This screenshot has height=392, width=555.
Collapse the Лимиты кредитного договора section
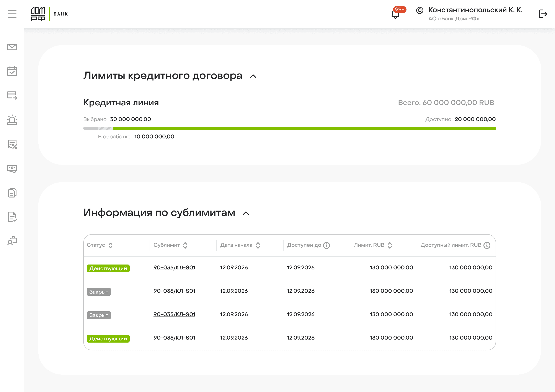253,76
